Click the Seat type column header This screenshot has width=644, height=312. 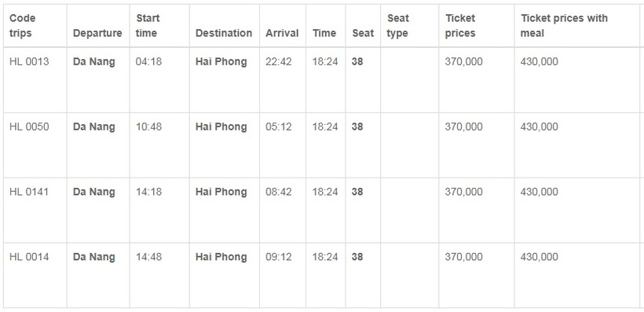click(398, 25)
